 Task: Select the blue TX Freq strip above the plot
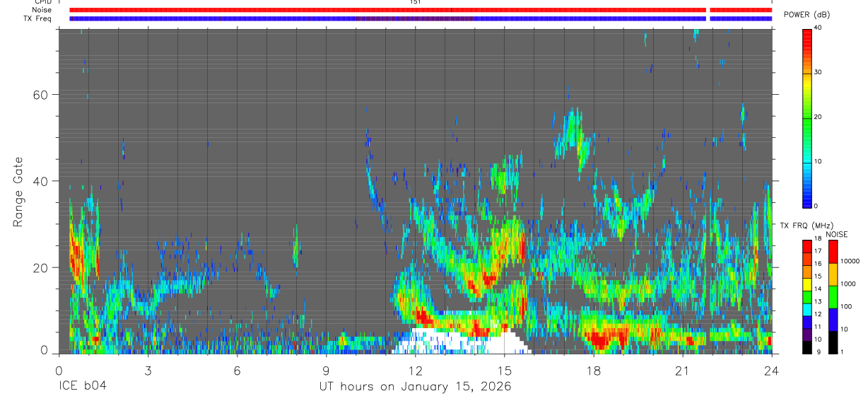pos(421,18)
